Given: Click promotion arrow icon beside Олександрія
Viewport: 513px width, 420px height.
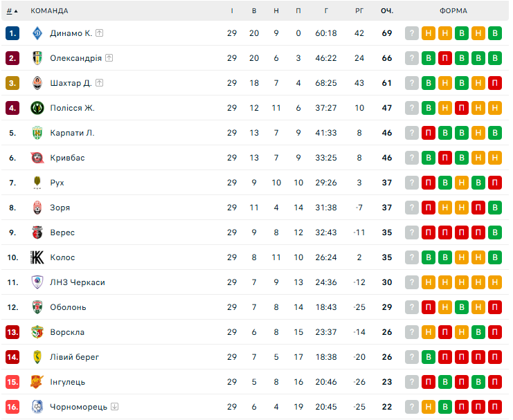Looking at the screenshot, I should (109, 58).
